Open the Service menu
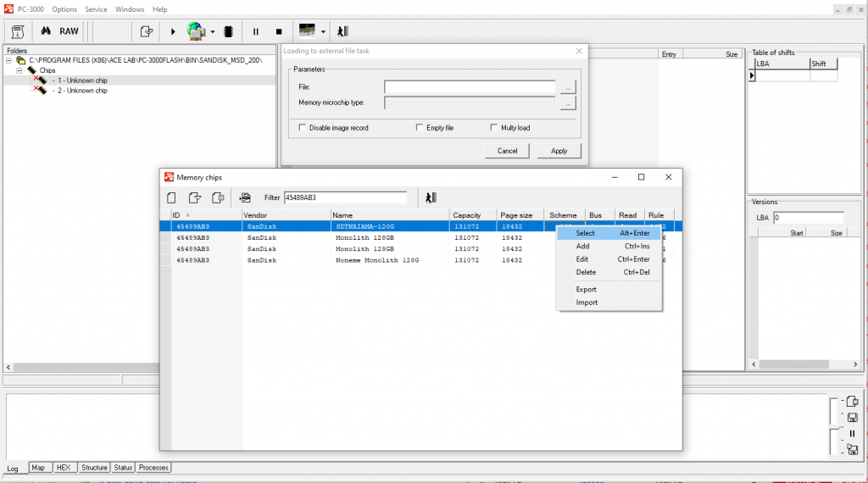Screen dimensions: 868x483 coord(96,9)
